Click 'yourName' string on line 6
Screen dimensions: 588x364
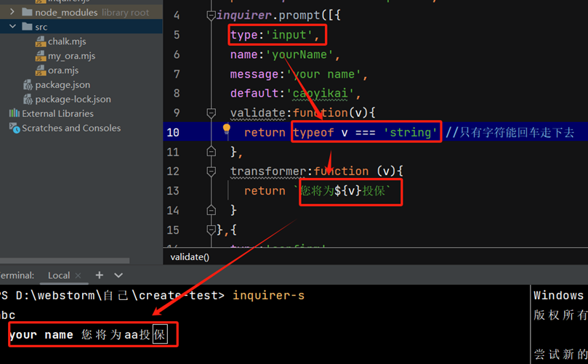point(299,54)
